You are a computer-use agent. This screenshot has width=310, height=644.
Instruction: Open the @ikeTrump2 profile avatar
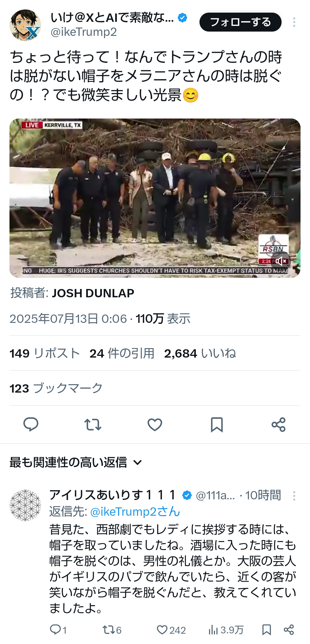(25, 25)
